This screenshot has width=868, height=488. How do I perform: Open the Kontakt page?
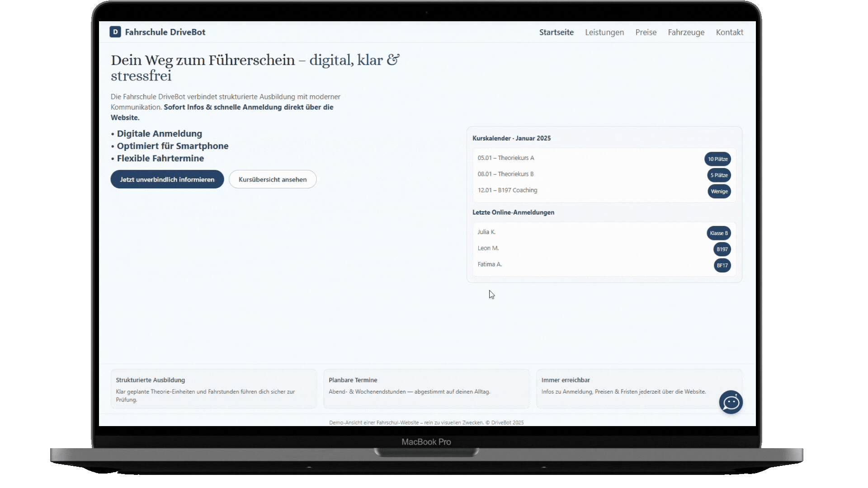pyautogui.click(x=729, y=32)
